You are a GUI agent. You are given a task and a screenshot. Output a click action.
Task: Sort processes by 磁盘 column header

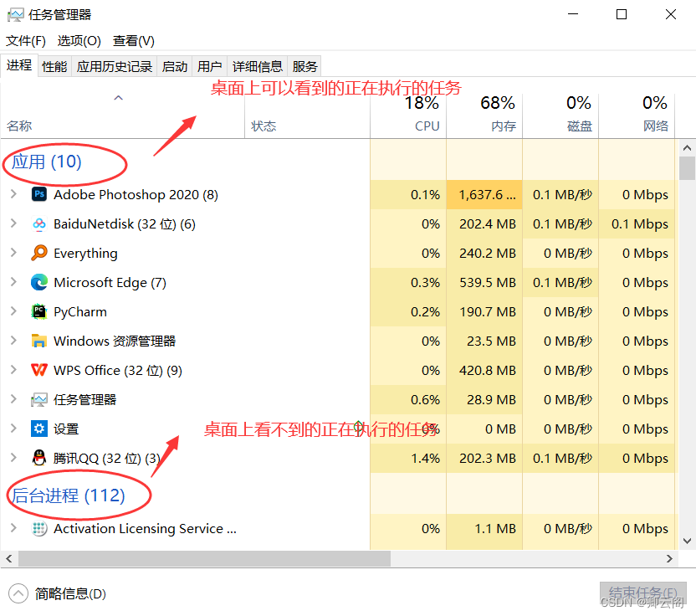point(561,116)
